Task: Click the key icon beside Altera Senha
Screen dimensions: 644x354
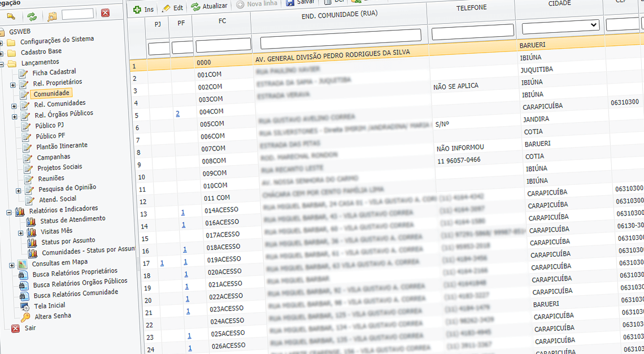Action: [x=26, y=317]
